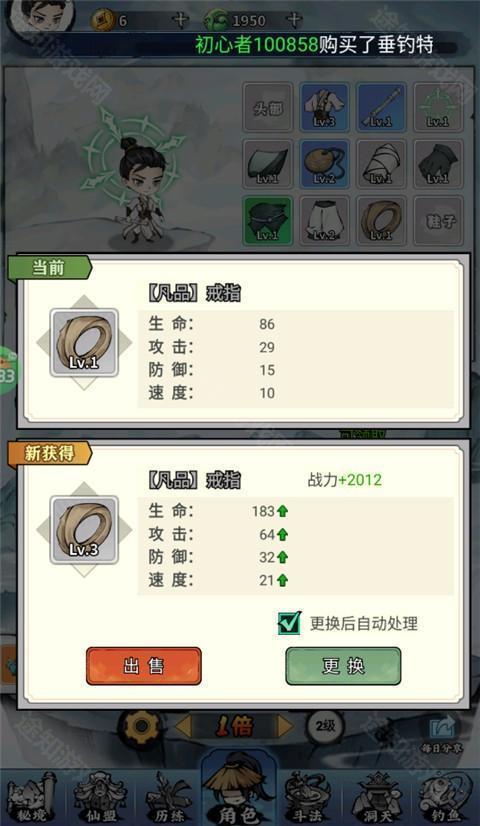Select the sword weapon equipment slot
480x826 pixels.
[381, 107]
